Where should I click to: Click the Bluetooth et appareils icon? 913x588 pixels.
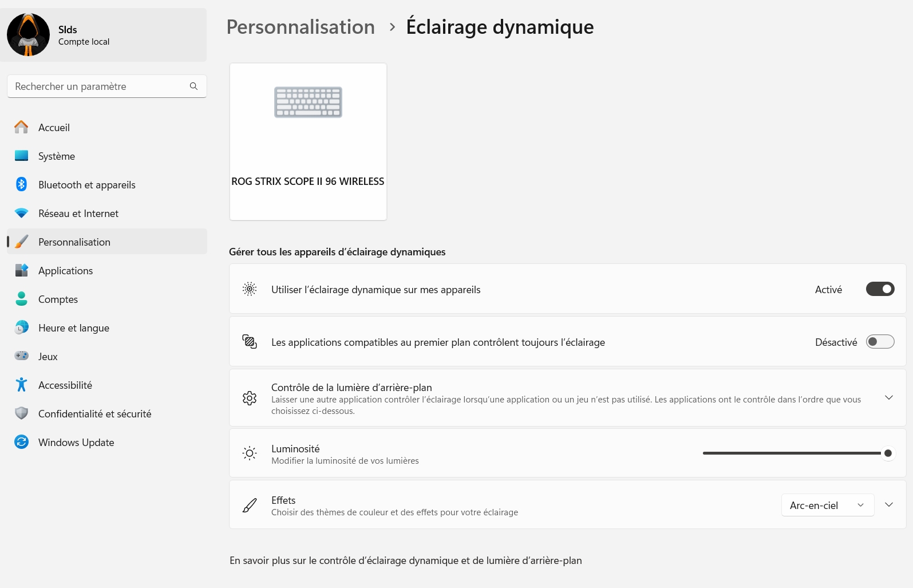coord(21,184)
